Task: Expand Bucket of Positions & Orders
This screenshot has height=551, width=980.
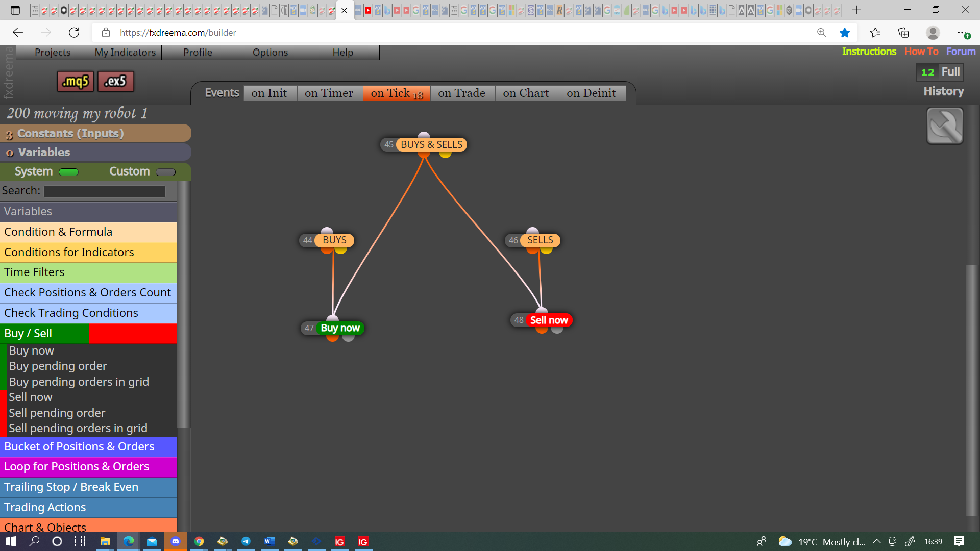Action: 88,446
